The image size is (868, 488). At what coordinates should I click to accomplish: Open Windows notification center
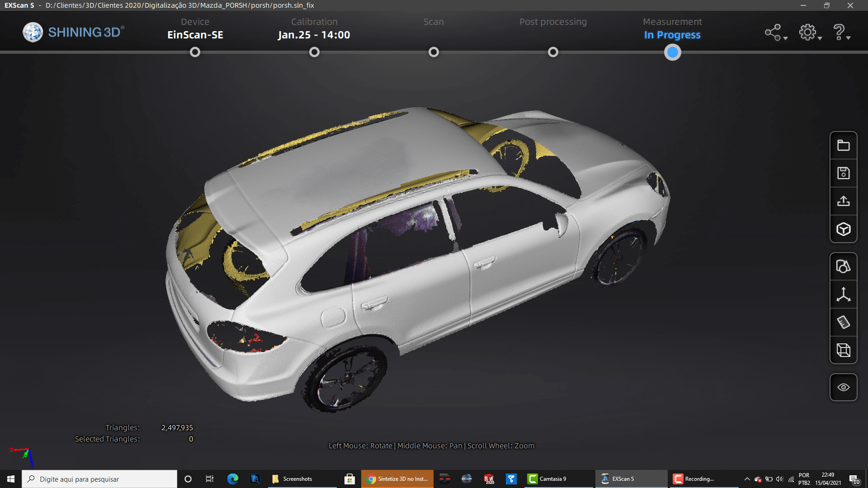pyautogui.click(x=854, y=479)
